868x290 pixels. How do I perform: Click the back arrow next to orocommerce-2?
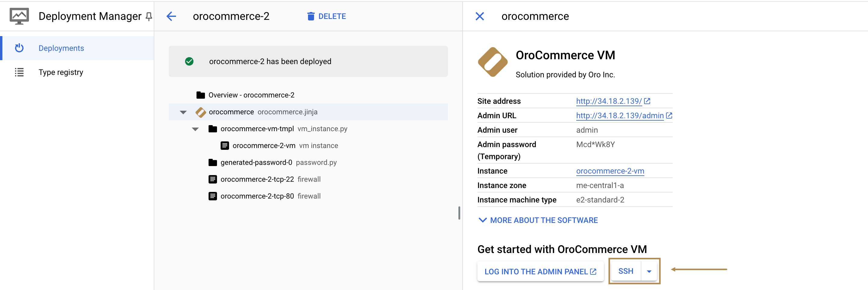tap(171, 17)
